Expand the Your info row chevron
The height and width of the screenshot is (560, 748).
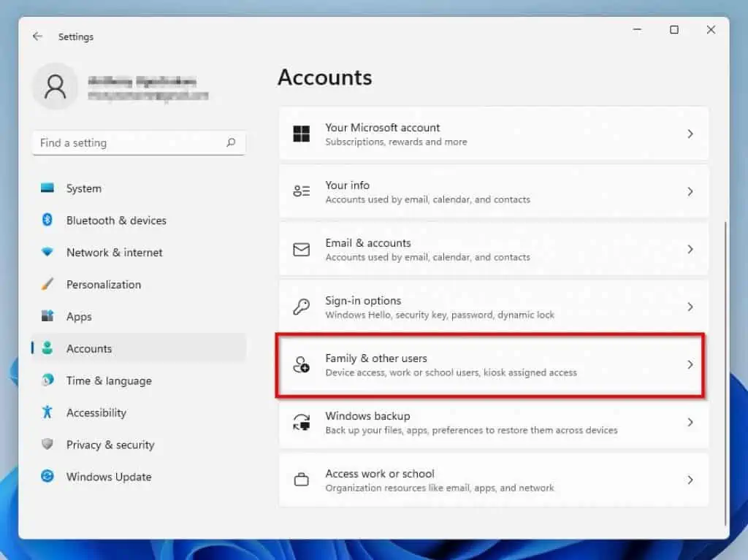tap(690, 191)
